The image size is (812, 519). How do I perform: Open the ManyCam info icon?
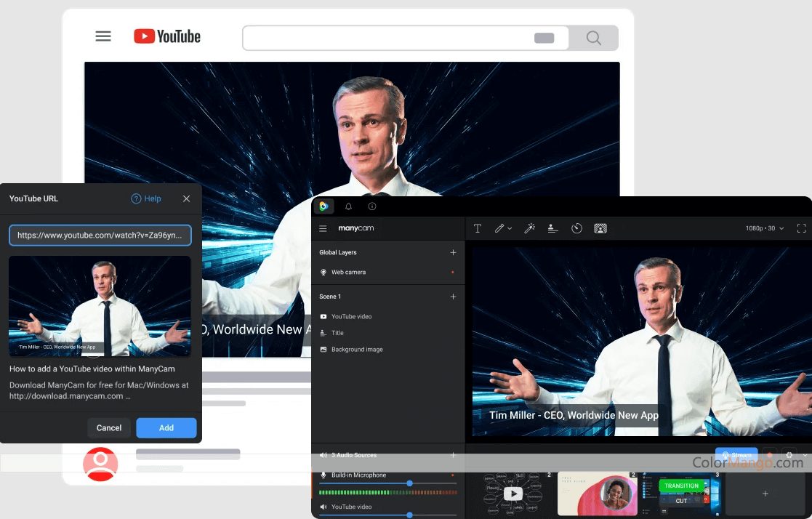click(x=371, y=206)
